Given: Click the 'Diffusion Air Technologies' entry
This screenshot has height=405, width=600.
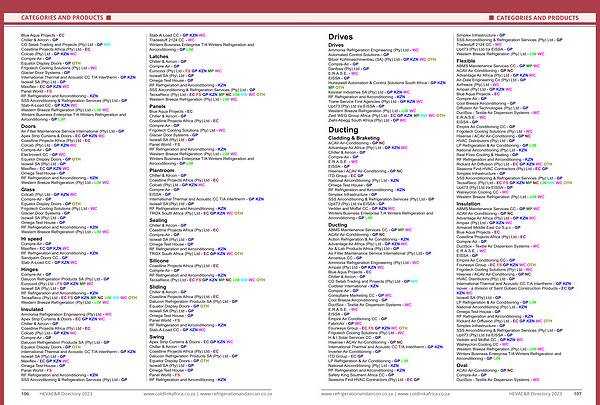Looking at the screenshot, I should tap(492, 108).
